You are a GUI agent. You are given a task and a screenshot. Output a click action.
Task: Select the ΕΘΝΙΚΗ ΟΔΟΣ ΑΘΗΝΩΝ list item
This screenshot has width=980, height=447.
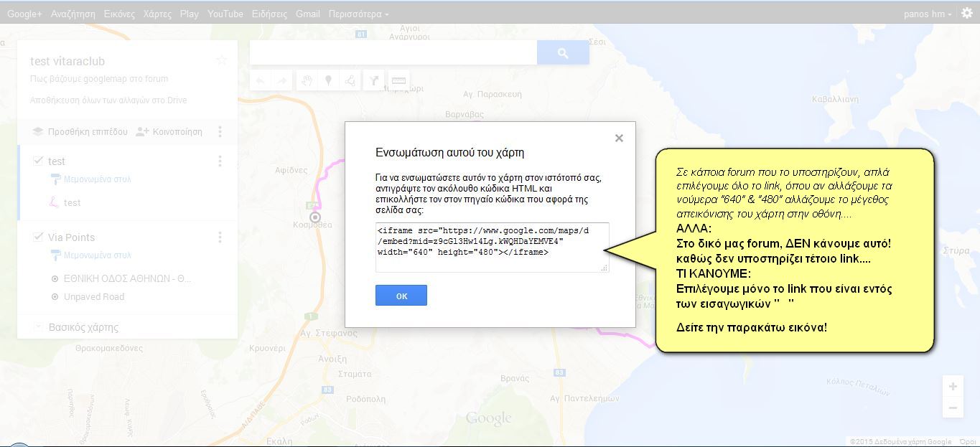pyautogui.click(x=127, y=278)
